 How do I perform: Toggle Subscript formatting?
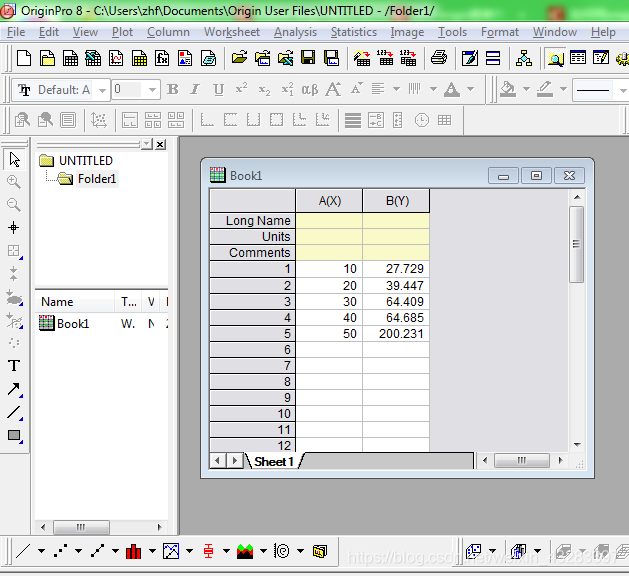click(264, 90)
